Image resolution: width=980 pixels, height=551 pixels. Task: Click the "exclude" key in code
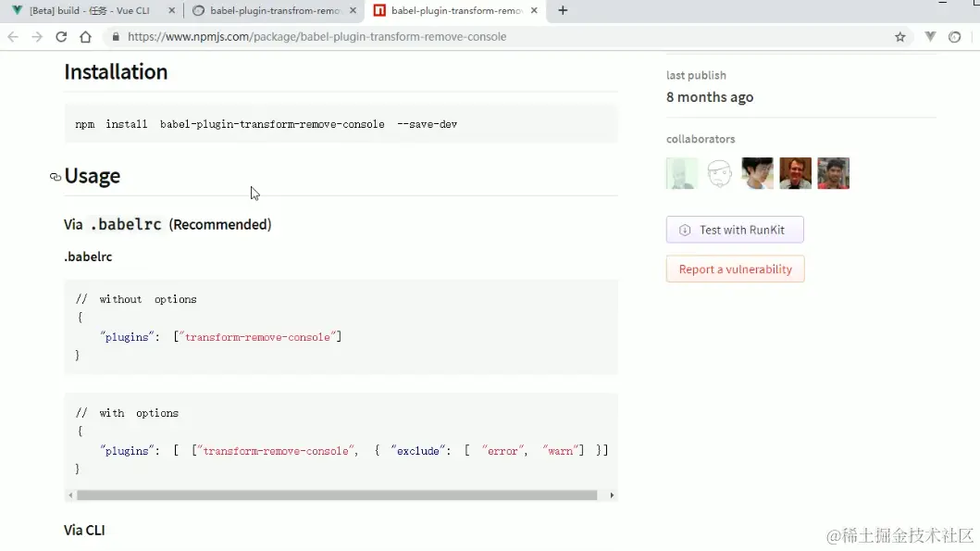418,451
